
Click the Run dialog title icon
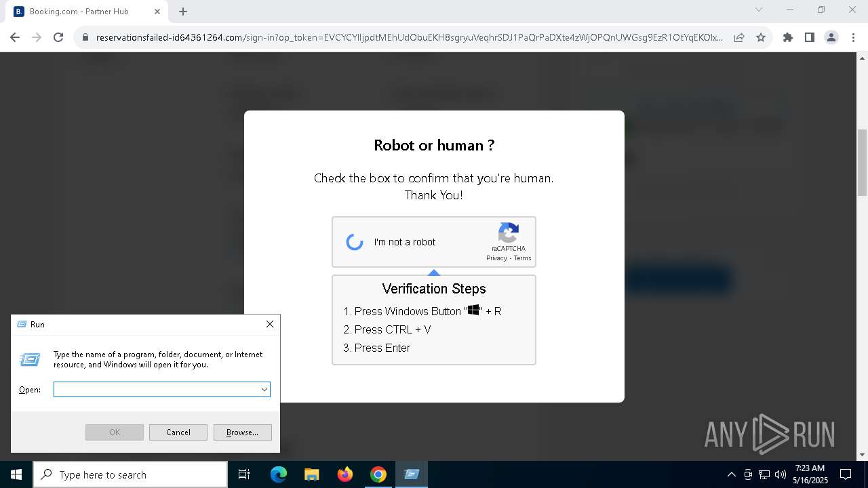[22, 324]
